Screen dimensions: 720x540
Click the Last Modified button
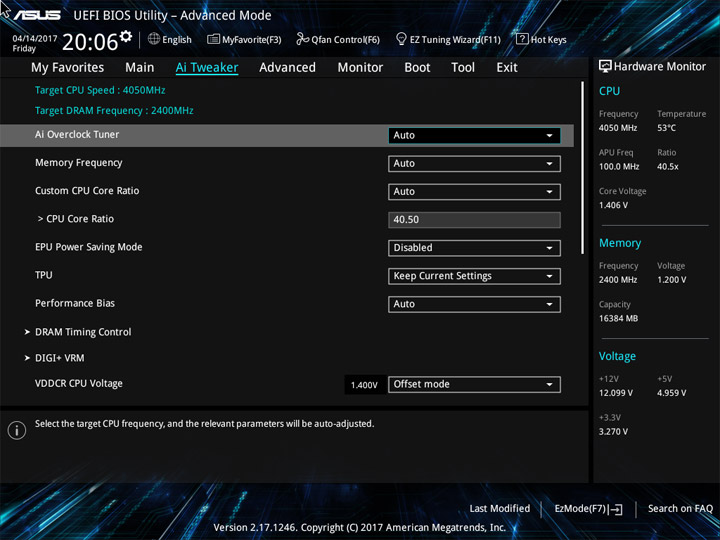500,508
